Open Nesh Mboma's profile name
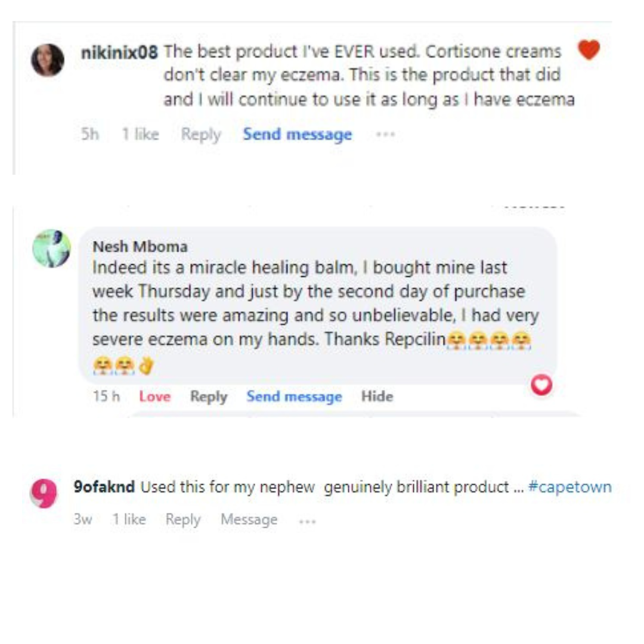 tap(140, 246)
